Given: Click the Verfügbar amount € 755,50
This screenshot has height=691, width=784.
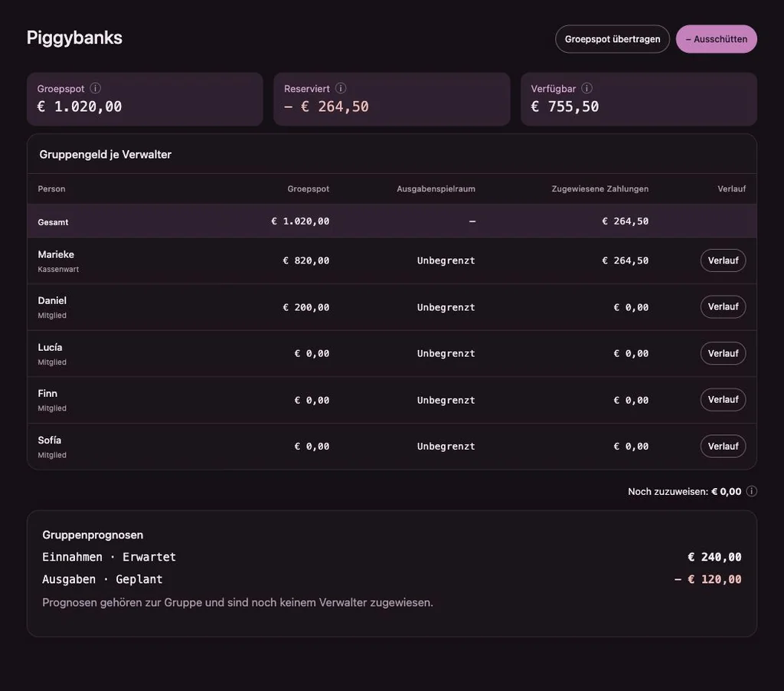Looking at the screenshot, I should [x=565, y=106].
